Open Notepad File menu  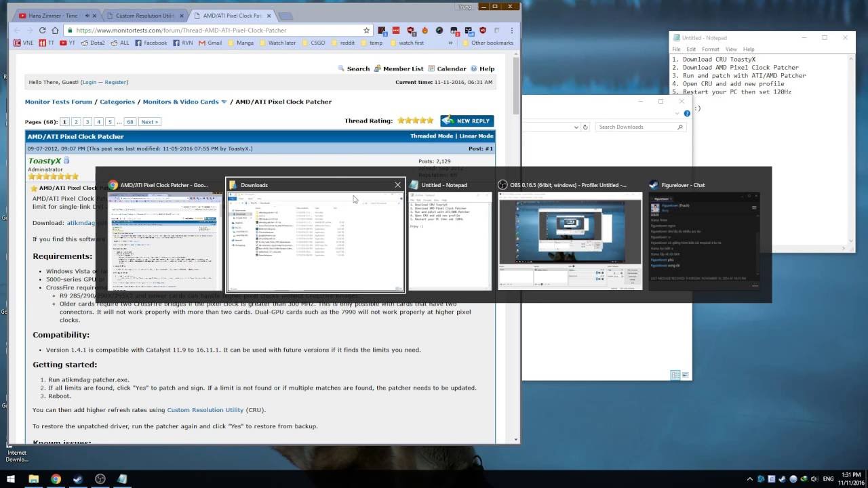(x=676, y=49)
